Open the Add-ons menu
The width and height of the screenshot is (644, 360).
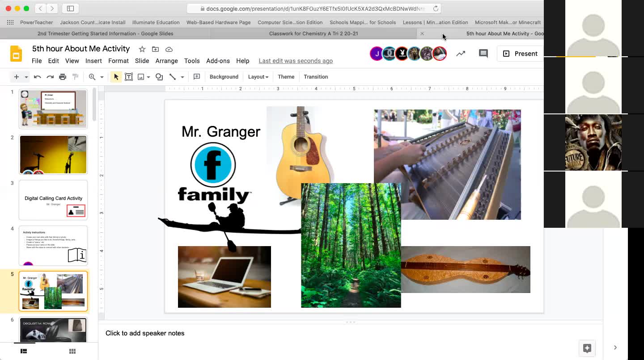pos(218,61)
